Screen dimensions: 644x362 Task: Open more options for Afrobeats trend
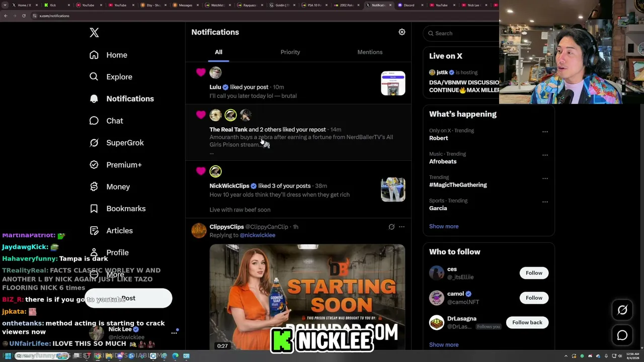click(x=545, y=155)
